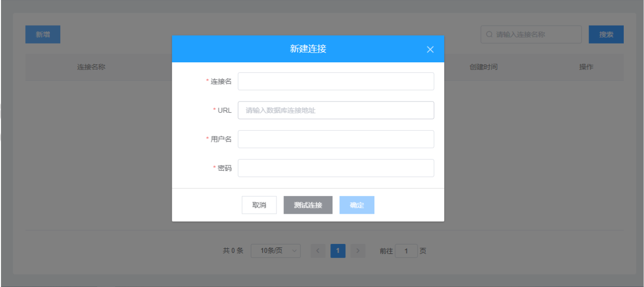Click the 请输入连接名称 search field
The height and width of the screenshot is (287, 644).
(x=531, y=35)
